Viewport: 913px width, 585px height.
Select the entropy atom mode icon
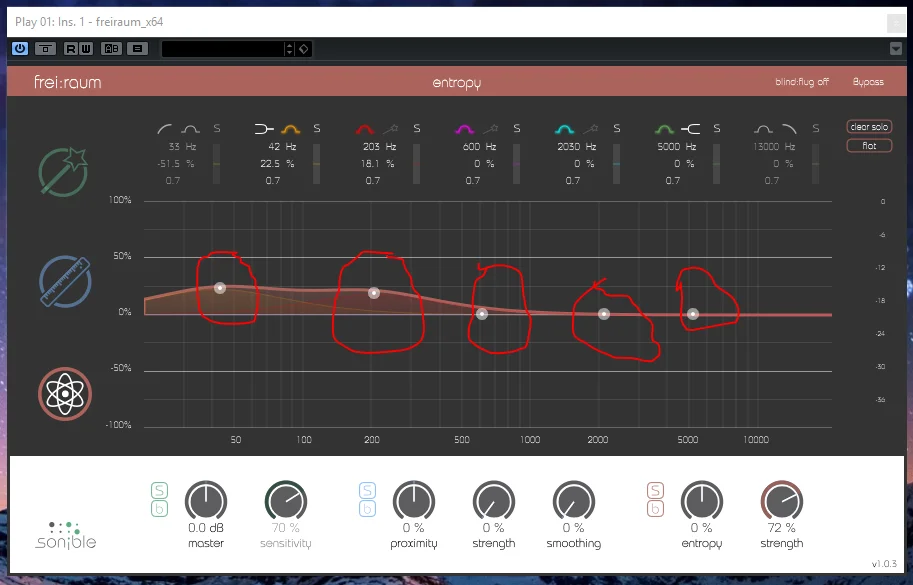click(65, 393)
